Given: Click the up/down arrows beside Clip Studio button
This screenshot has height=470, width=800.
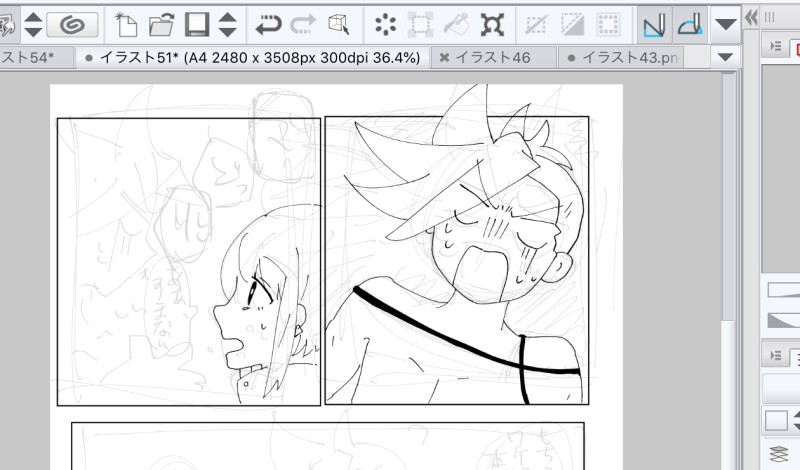Looking at the screenshot, I should [33, 24].
